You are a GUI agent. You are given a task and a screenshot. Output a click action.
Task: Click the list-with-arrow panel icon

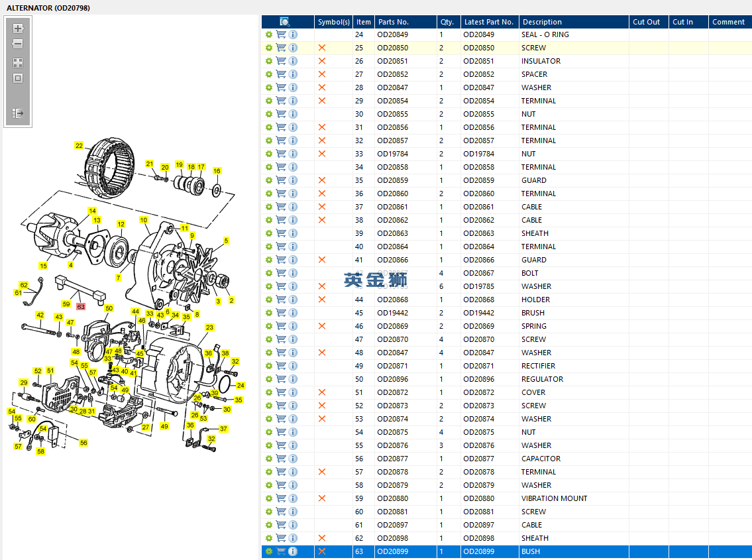[18, 113]
